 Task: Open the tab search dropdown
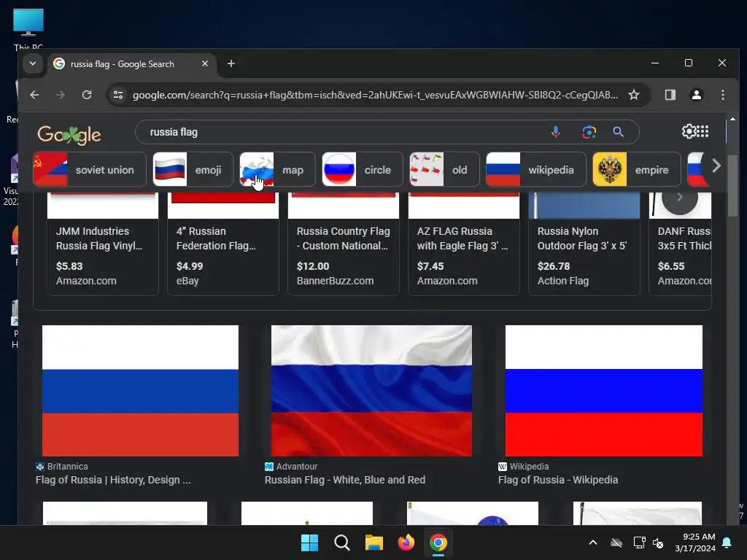coord(32,63)
